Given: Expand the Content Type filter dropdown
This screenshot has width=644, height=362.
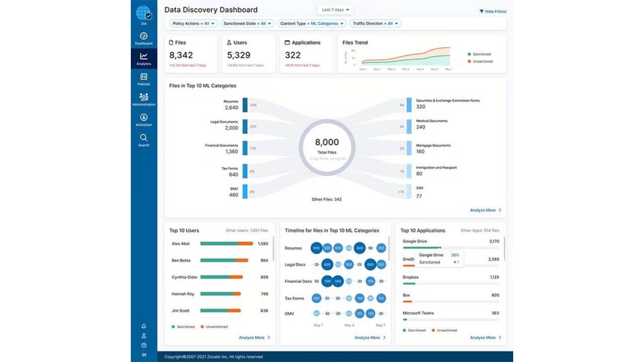Looking at the screenshot, I should coord(311,23).
